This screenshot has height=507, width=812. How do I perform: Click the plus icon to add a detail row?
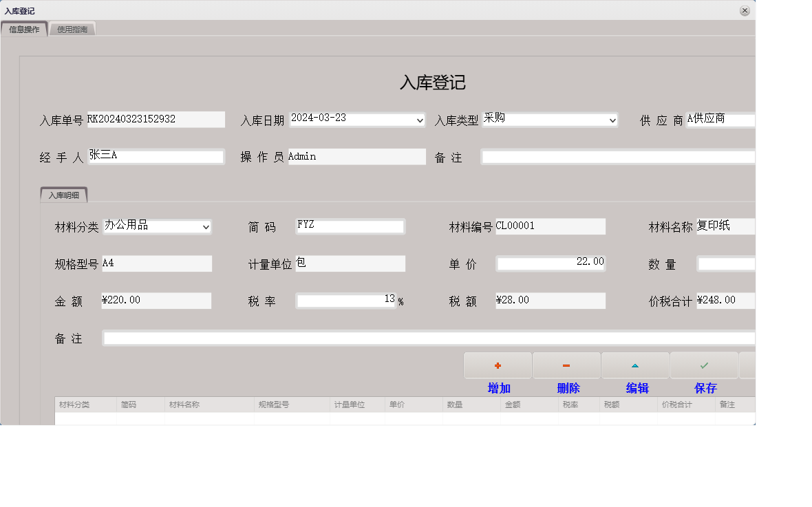[x=497, y=365]
